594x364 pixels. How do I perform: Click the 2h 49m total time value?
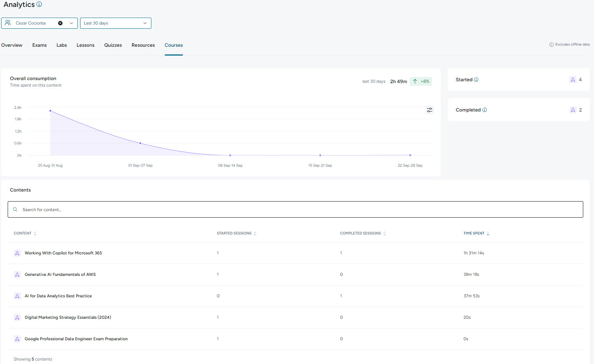pyautogui.click(x=399, y=81)
